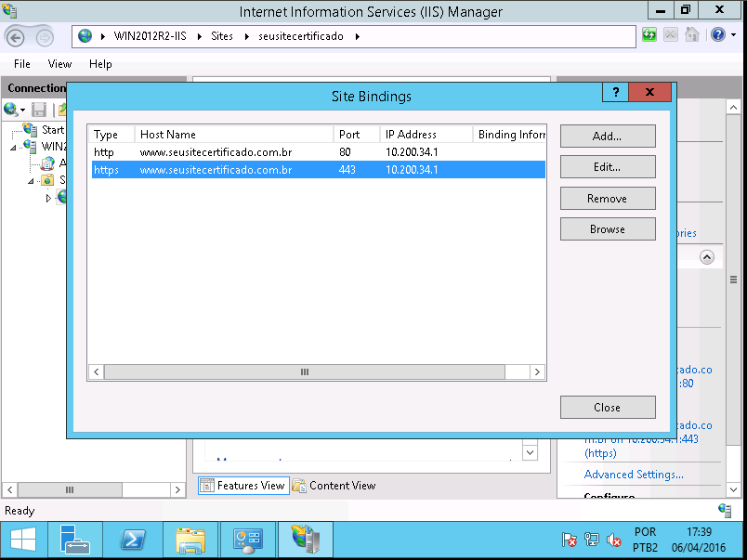747x560 pixels.
Task: Open dropdown arrow after seusitecertificado breadcrumb
Action: pyautogui.click(x=358, y=36)
